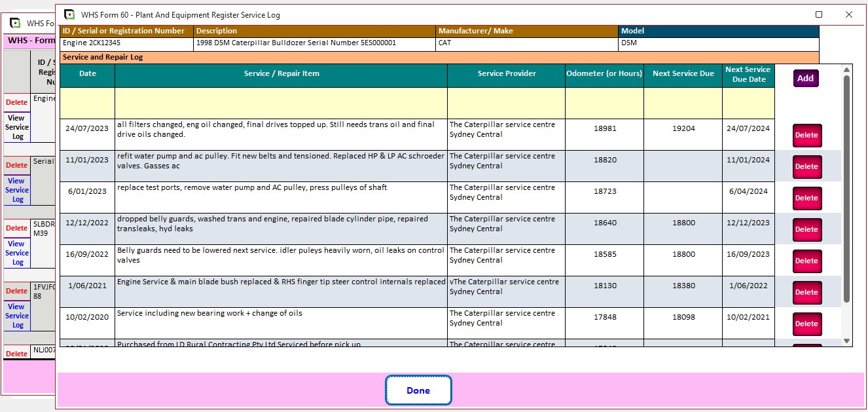Delete the 1/06/2021 Engine Service entry

806,292
